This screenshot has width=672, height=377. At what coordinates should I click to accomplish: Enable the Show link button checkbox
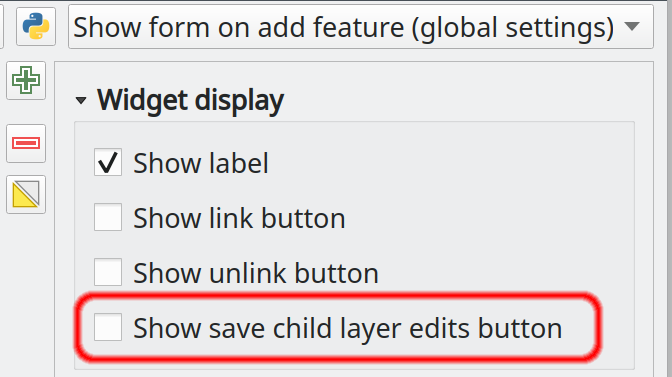108,217
